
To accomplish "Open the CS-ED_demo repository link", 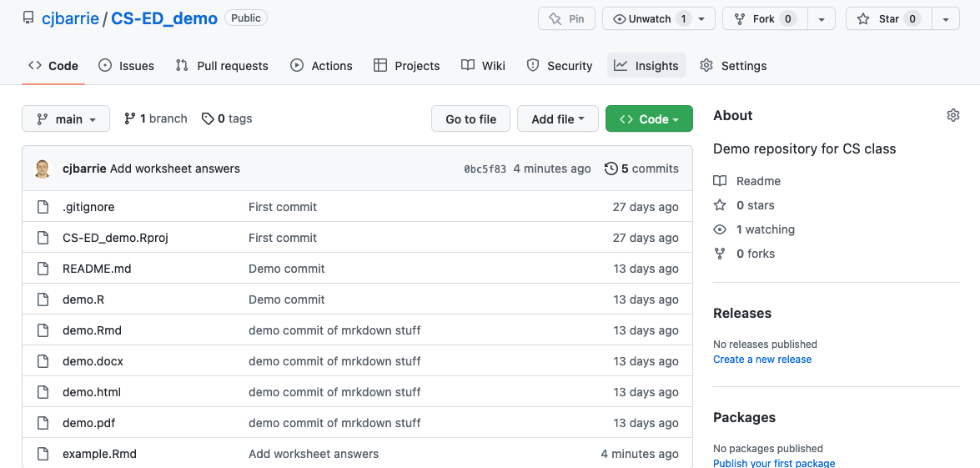I will coord(164,18).
